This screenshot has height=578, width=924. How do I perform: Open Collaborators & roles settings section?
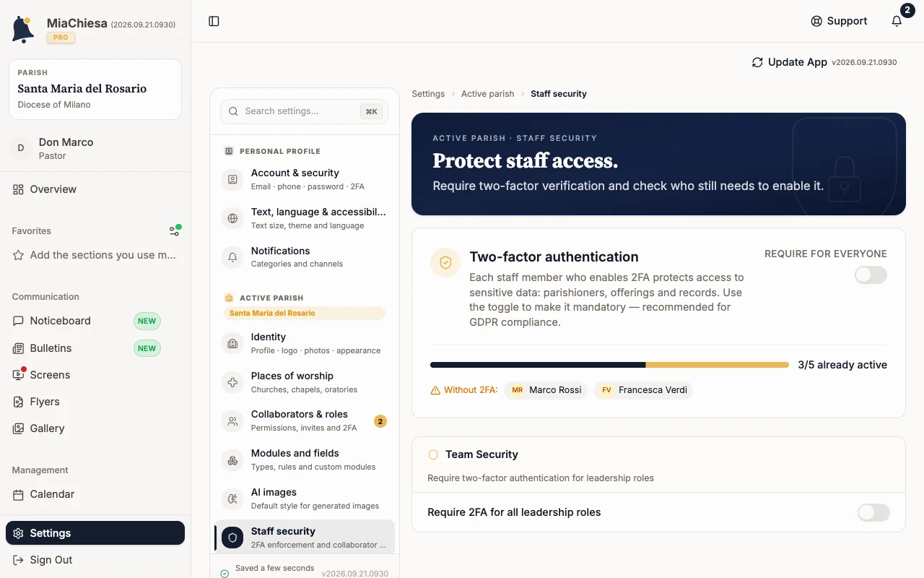coord(305,420)
